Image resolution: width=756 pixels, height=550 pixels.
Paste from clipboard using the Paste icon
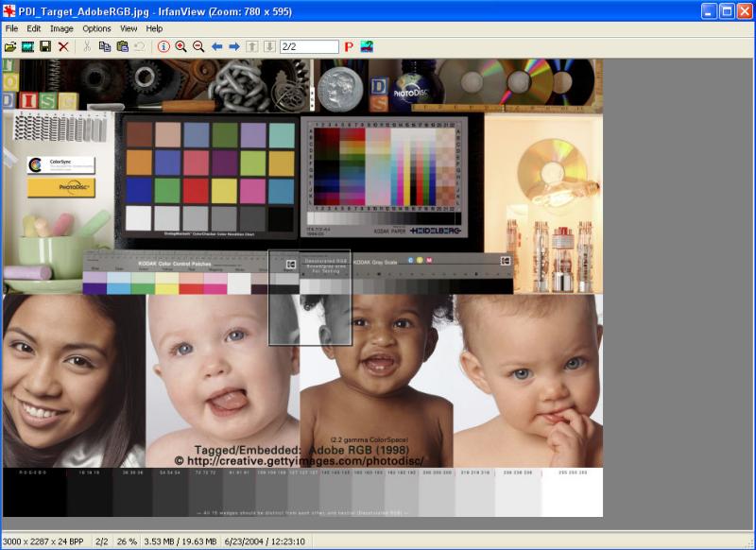(123, 46)
